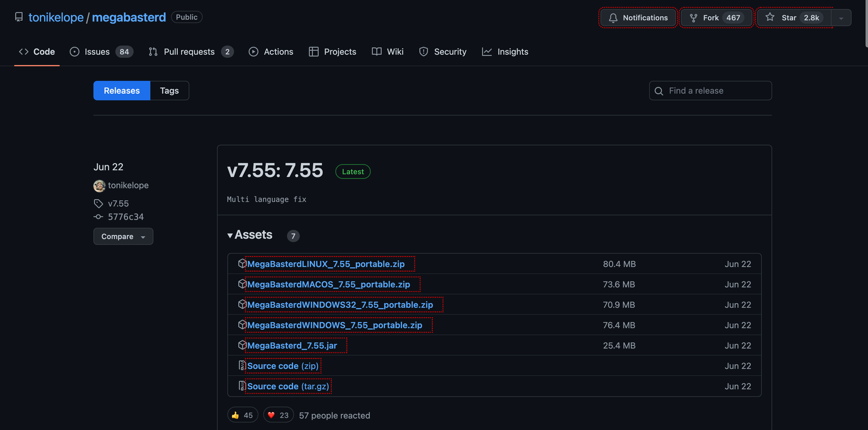Click tonikelope's avatar image

pos(99,186)
